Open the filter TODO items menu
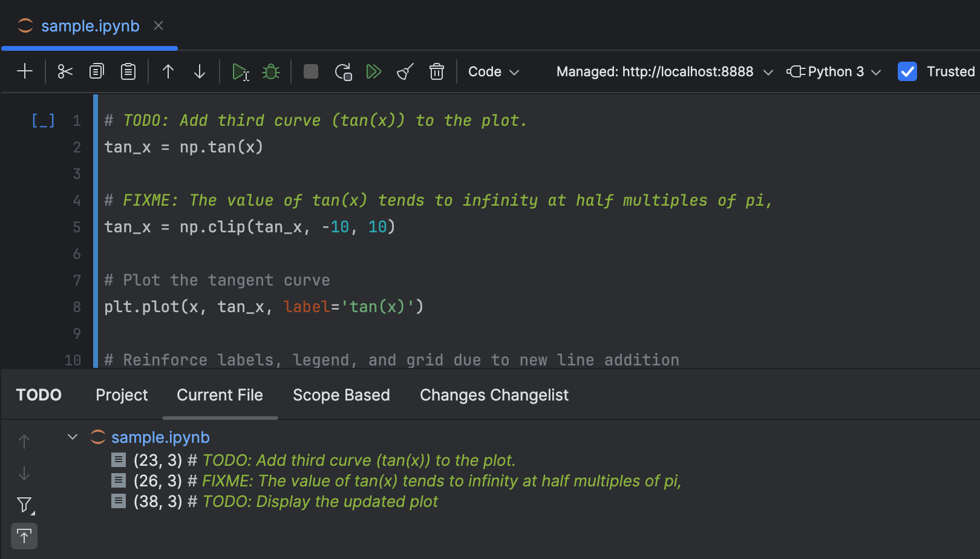The height and width of the screenshot is (559, 980). 24,505
